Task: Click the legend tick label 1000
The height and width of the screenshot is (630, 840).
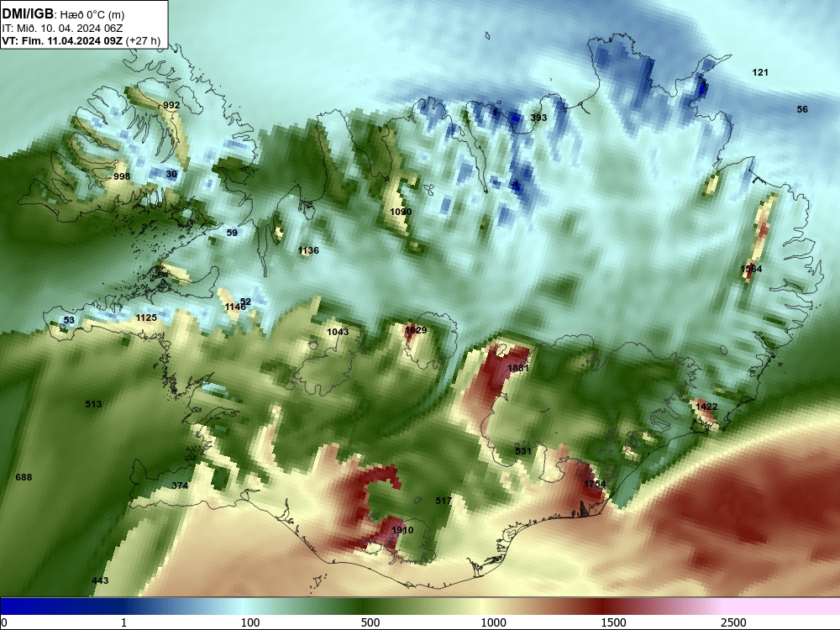Action: click(493, 622)
